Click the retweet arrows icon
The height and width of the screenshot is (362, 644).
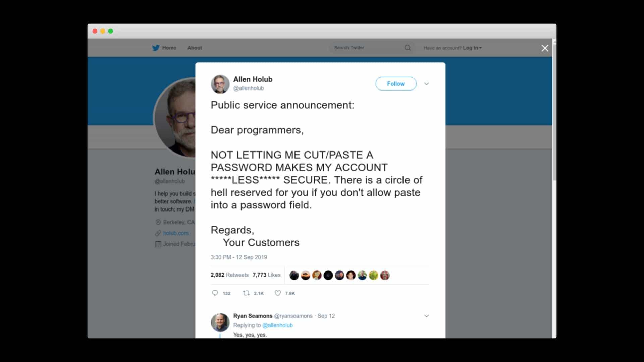click(x=246, y=293)
